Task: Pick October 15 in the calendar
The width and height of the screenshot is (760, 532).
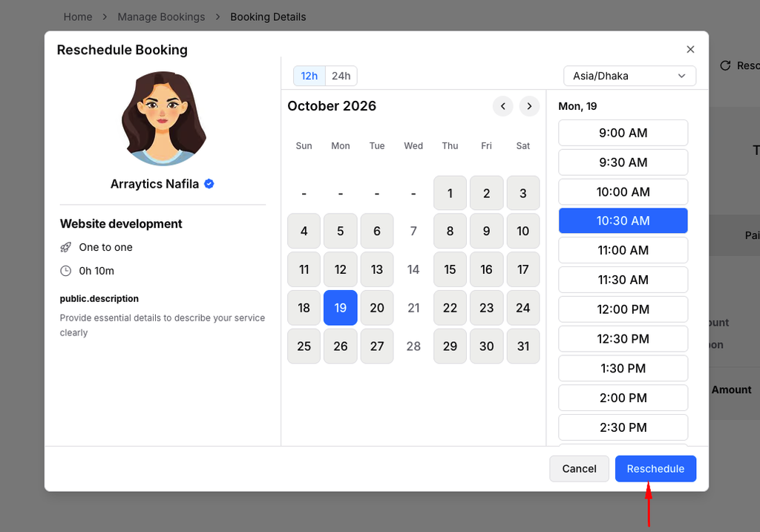Action: pos(450,269)
